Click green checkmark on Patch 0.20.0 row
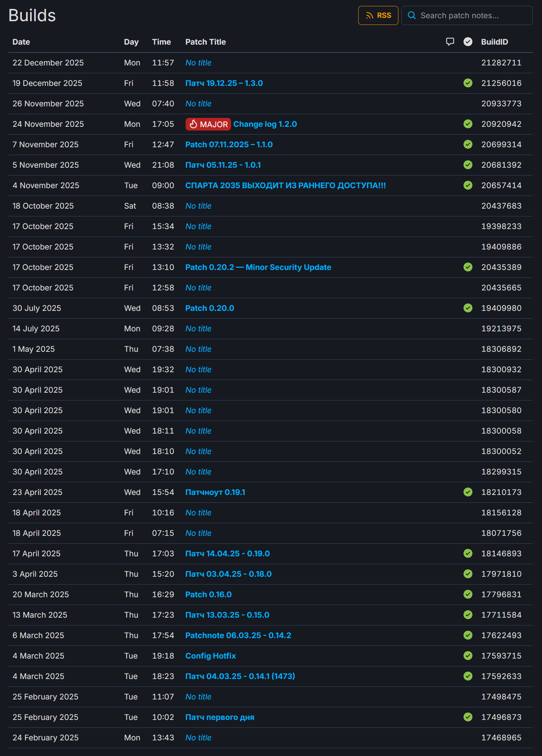Image resolution: width=542 pixels, height=756 pixels. pos(468,308)
